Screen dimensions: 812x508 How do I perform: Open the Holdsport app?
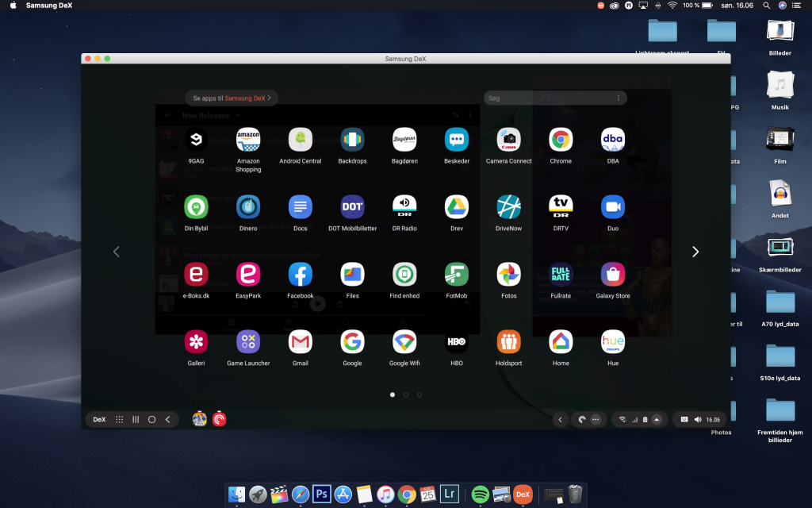pos(509,341)
